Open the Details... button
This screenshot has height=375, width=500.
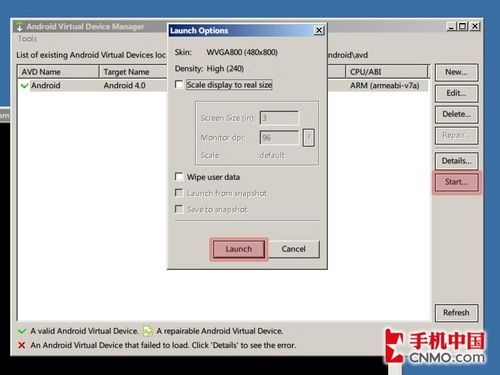[456, 161]
